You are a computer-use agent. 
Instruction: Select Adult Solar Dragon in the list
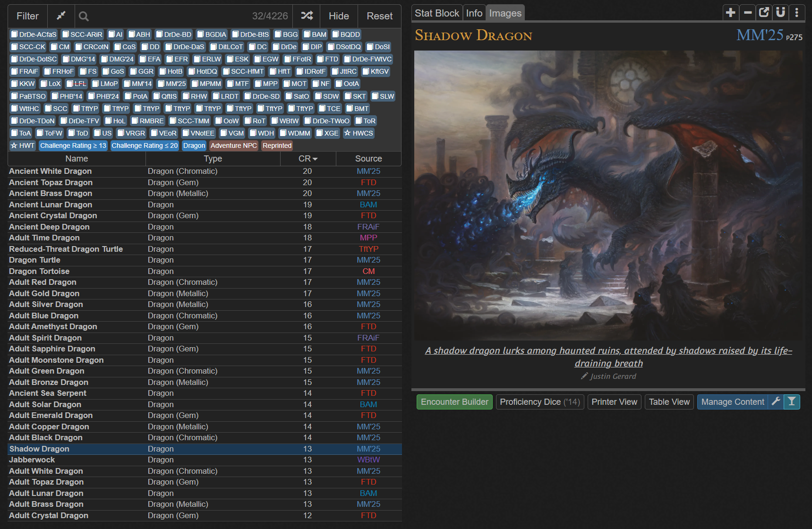(x=205, y=405)
